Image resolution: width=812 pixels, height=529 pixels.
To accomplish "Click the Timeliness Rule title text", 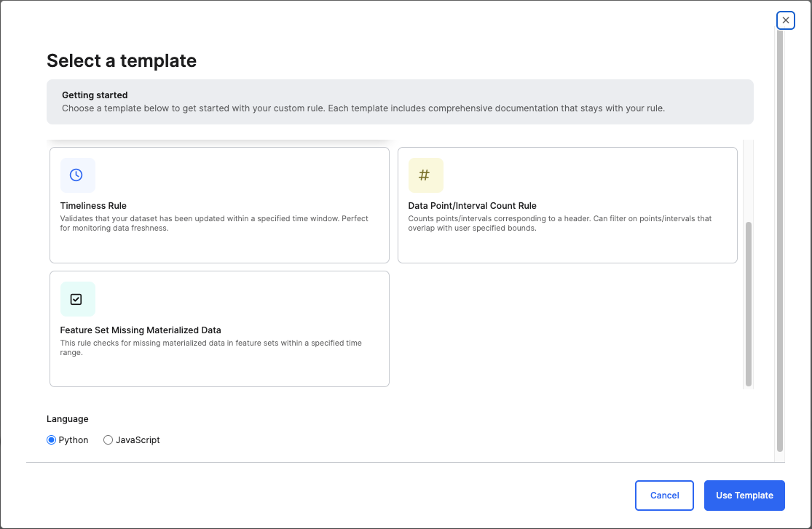I will (93, 204).
